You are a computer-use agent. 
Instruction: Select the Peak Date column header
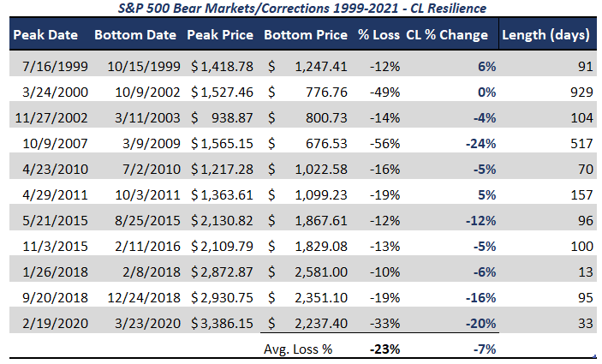pos(45,35)
